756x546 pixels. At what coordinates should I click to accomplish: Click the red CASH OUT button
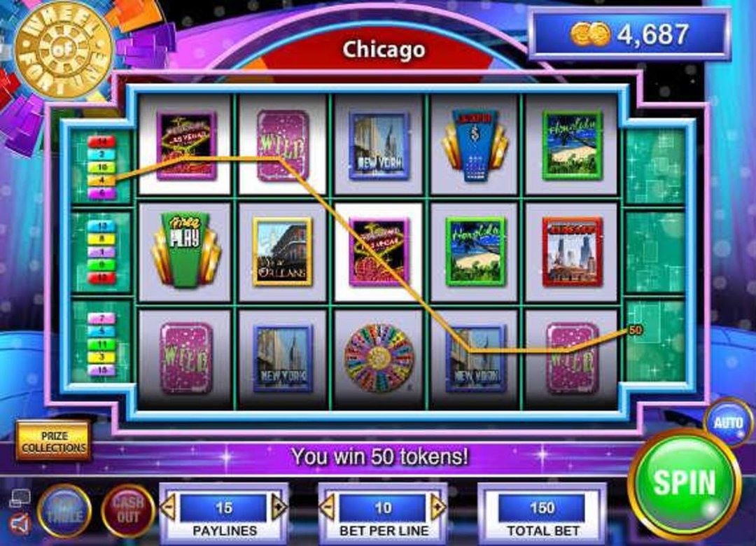click(128, 511)
